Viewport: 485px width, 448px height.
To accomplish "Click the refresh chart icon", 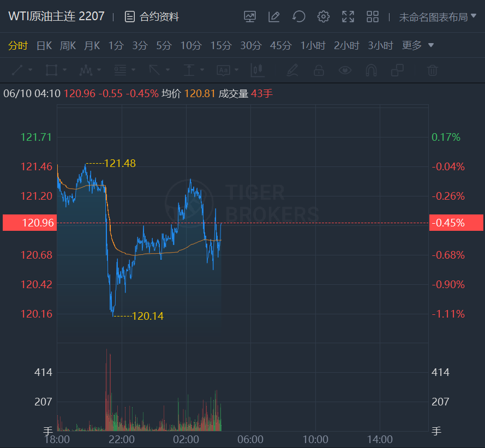I will pos(298,17).
